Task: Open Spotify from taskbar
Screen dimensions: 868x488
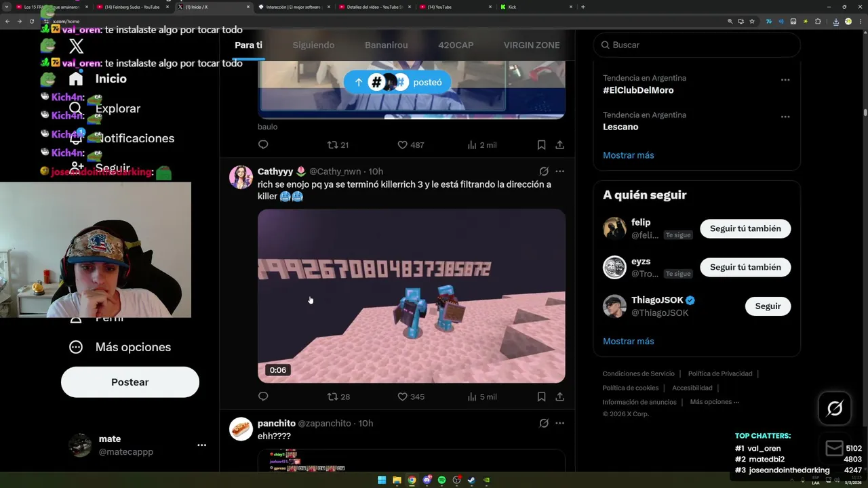Action: (x=441, y=480)
